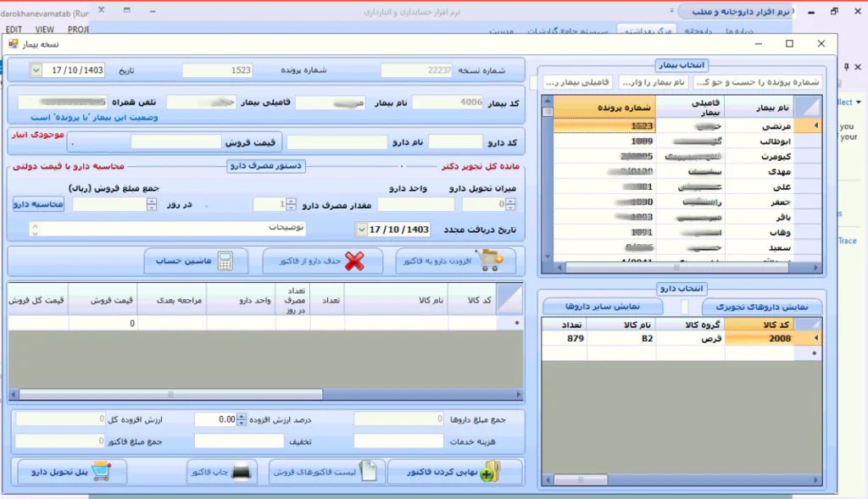Screen dimensions: 868x499
Task: Open the تاریخ date dropdown showing 17/10/1403
Action: (x=36, y=69)
